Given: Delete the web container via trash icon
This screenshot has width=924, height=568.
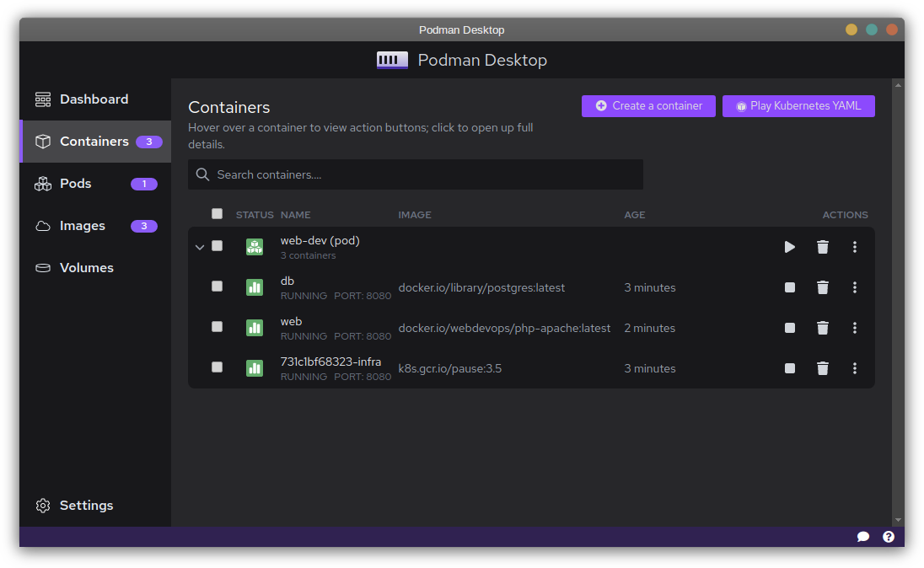Looking at the screenshot, I should 822,328.
